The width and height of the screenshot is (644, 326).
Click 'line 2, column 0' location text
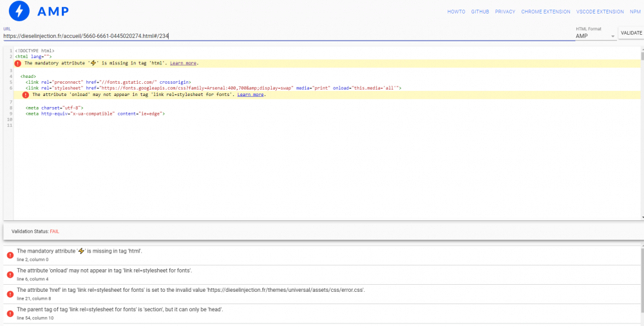32,260
